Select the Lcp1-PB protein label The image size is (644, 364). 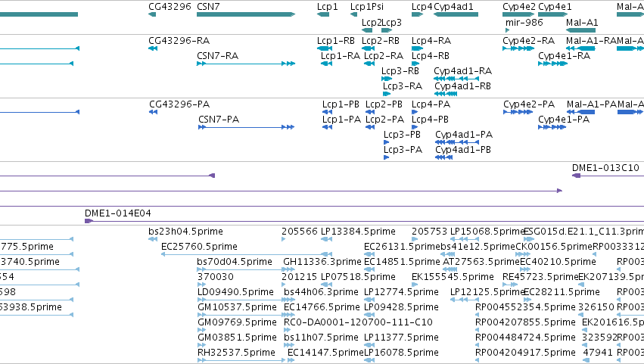pyautogui.click(x=341, y=104)
